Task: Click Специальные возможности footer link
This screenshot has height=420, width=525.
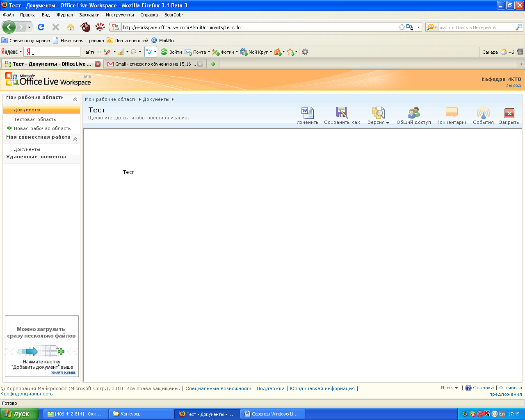Action: coord(218,388)
